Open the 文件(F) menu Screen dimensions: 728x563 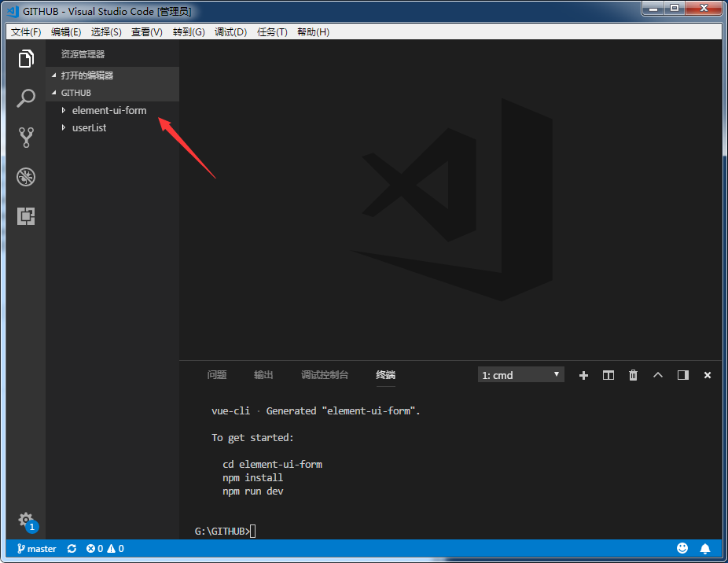point(26,32)
